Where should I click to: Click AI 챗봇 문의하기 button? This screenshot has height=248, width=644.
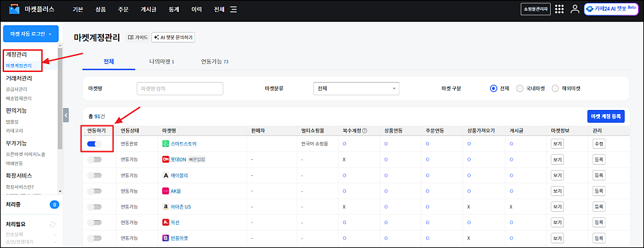point(173,37)
